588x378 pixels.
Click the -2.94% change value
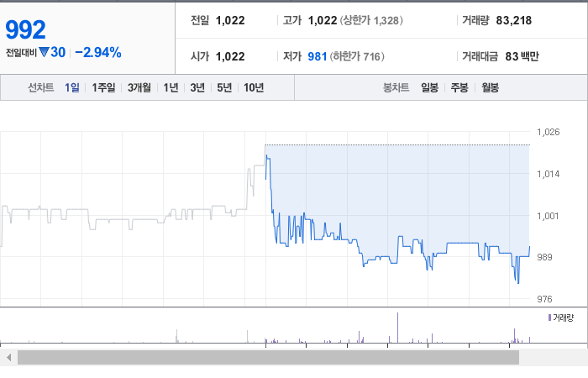pyautogui.click(x=98, y=52)
